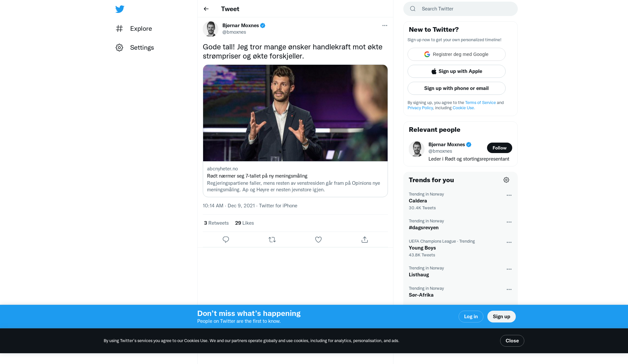Share the tweet with upload icon
The width and height of the screenshot is (628, 364).
pyautogui.click(x=365, y=240)
